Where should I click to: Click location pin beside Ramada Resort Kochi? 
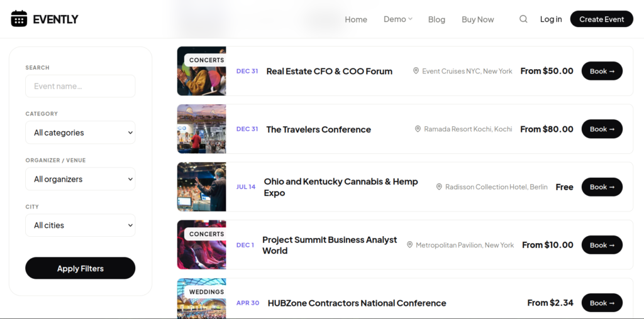pos(418,129)
